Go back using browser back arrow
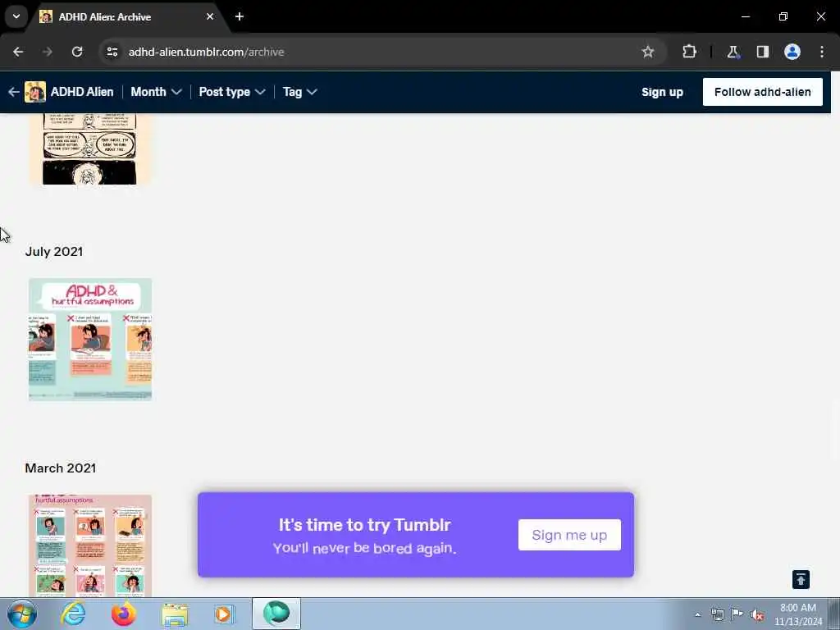This screenshot has width=840, height=630. tap(18, 52)
